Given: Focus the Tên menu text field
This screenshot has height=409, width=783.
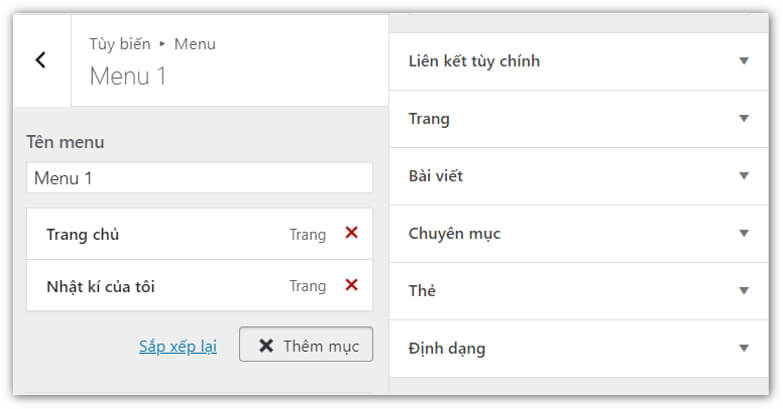Looking at the screenshot, I should (x=199, y=178).
